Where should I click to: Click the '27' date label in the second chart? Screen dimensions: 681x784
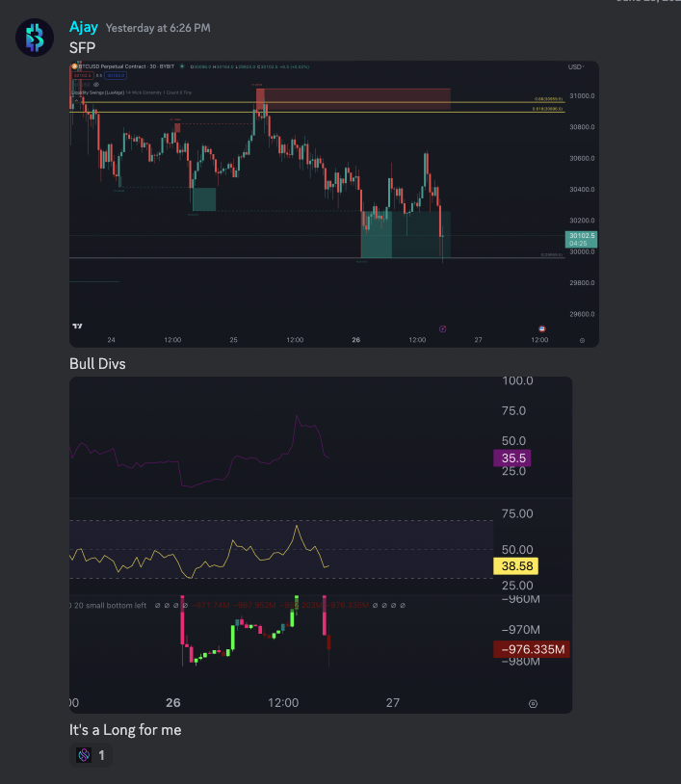393,703
